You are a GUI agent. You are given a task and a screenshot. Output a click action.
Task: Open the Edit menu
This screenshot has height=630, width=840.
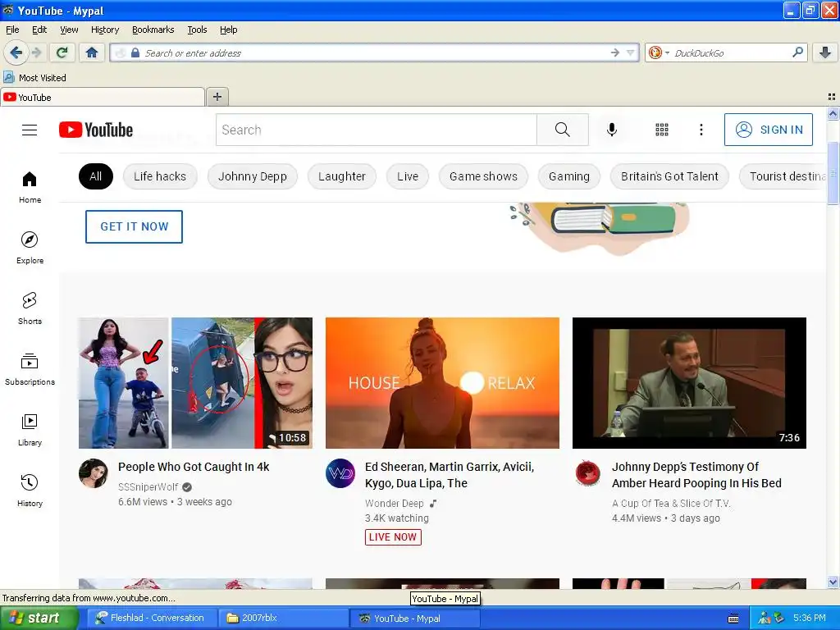[39, 30]
